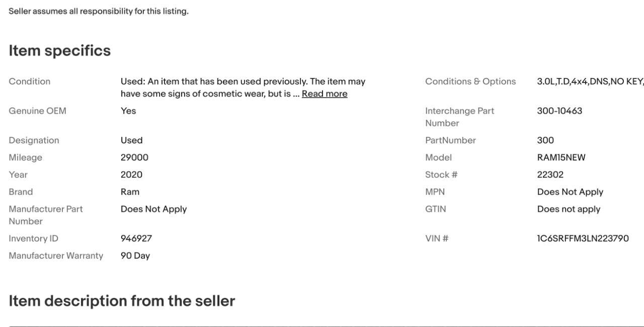Click the 90 Day warranty value
The width and height of the screenshot is (644, 327).
135,256
